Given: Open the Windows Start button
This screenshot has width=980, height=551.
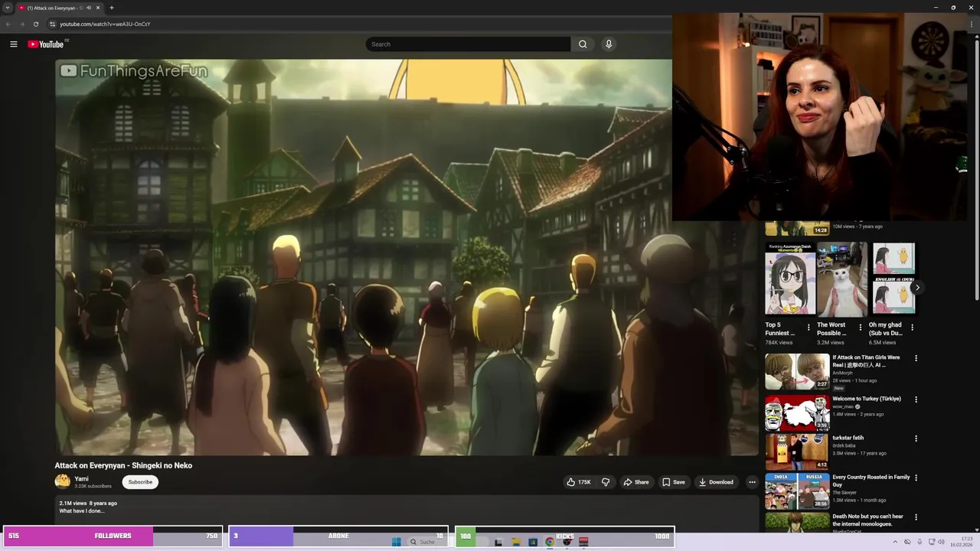Looking at the screenshot, I should click(x=396, y=542).
